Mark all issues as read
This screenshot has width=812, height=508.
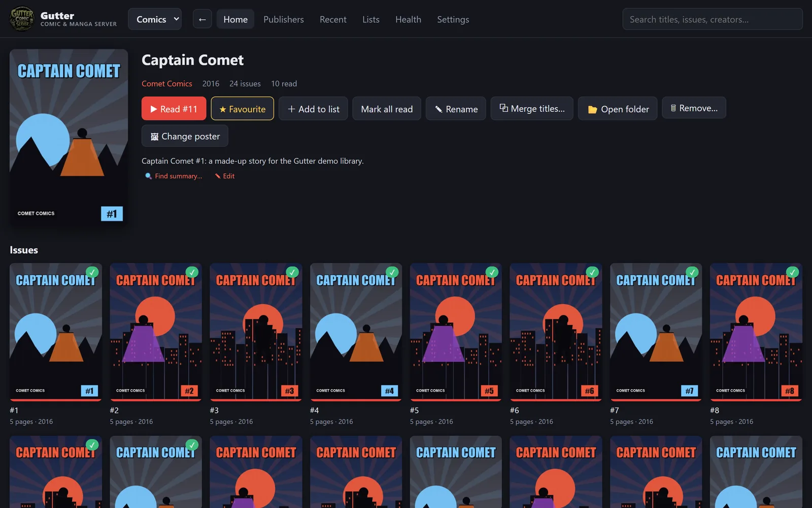click(x=387, y=109)
